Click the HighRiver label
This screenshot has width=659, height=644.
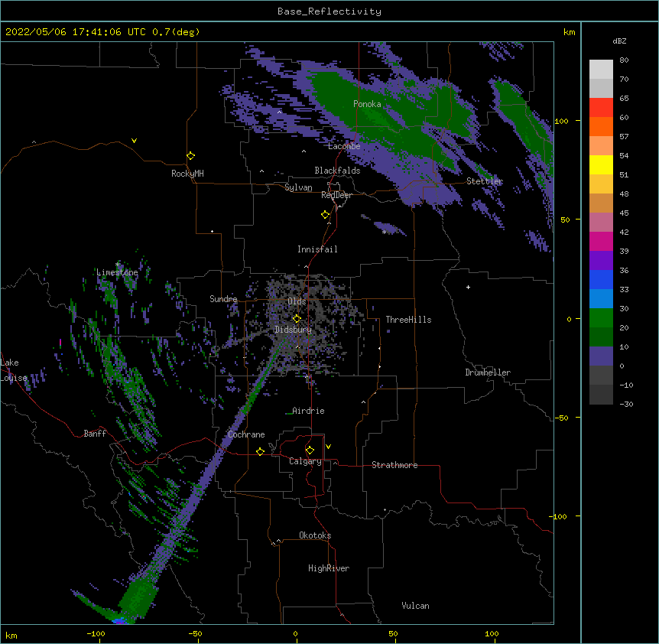tap(329, 568)
